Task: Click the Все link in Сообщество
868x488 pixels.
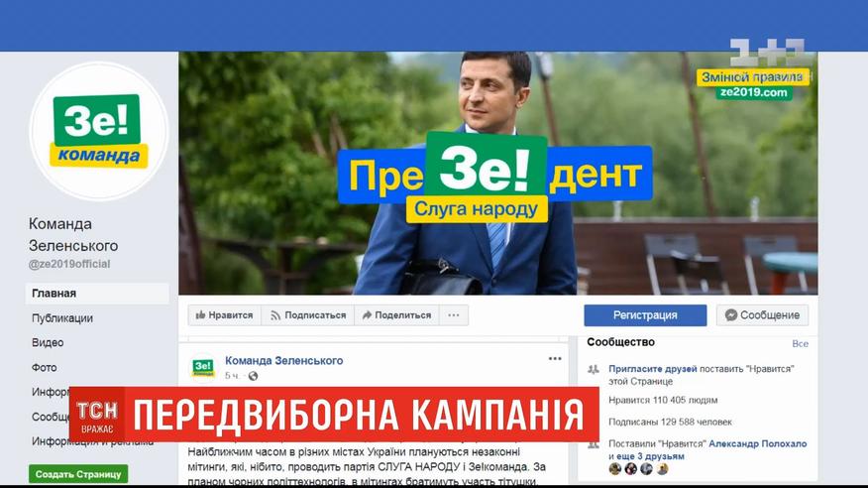Action: tap(800, 343)
